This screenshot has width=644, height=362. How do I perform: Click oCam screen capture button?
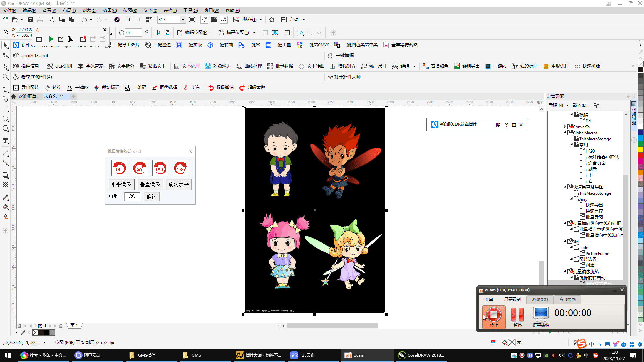541,317
